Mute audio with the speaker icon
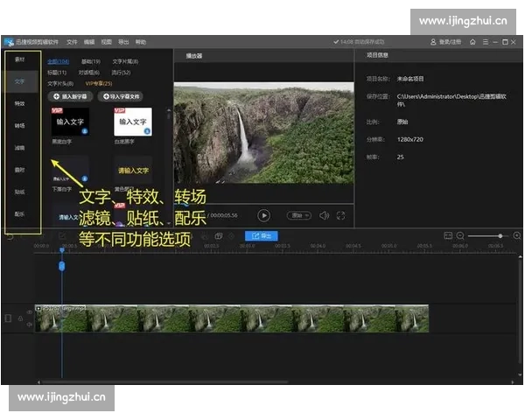This screenshot has width=525, height=420. 324,214
